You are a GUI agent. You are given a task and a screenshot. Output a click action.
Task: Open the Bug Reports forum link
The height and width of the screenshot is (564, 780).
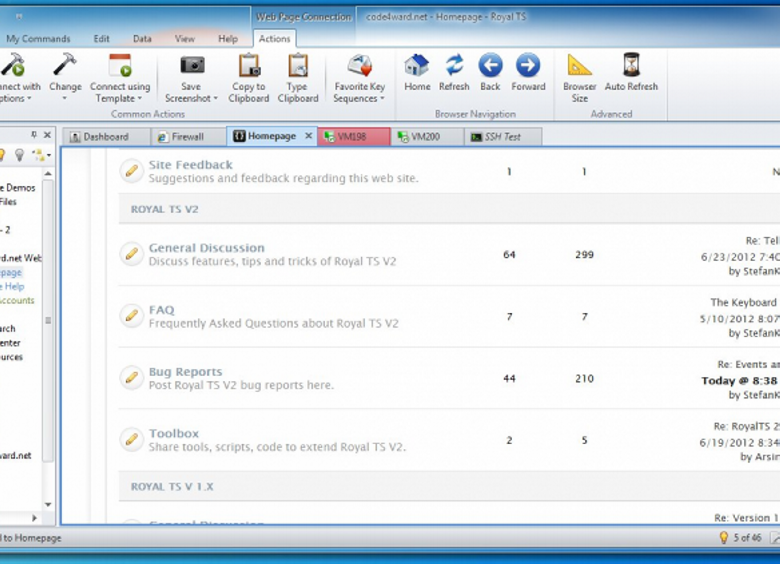186,372
